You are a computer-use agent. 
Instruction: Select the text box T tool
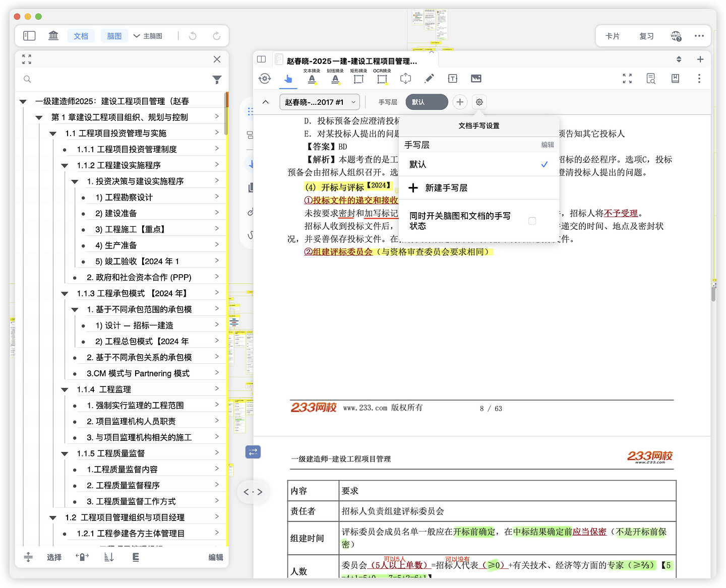point(453,78)
